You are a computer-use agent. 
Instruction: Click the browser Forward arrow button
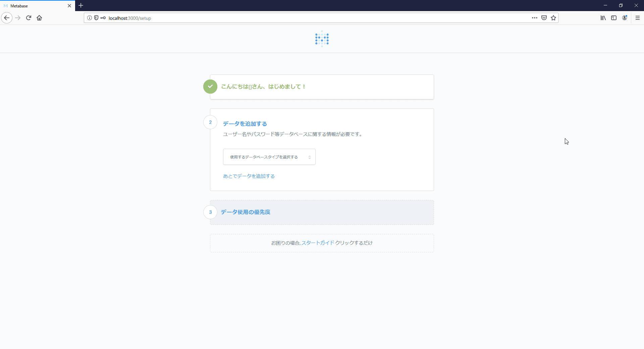pos(18,18)
